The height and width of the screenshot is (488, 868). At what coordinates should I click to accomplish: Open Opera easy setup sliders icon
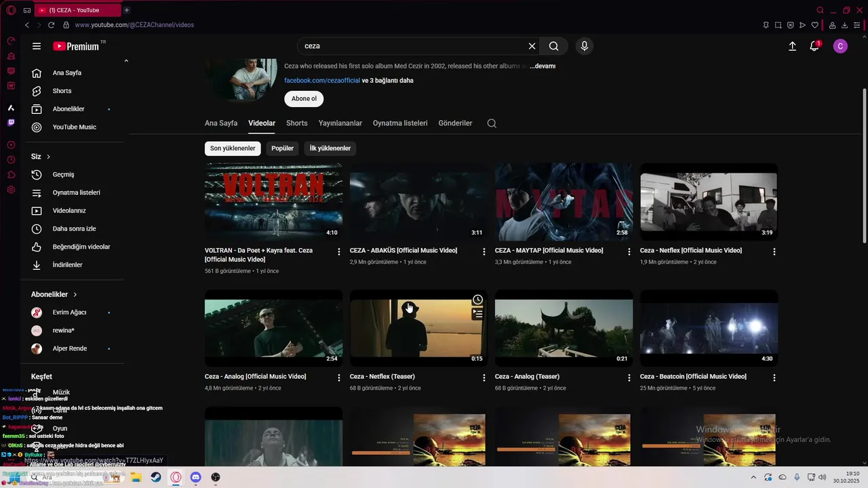tap(857, 25)
